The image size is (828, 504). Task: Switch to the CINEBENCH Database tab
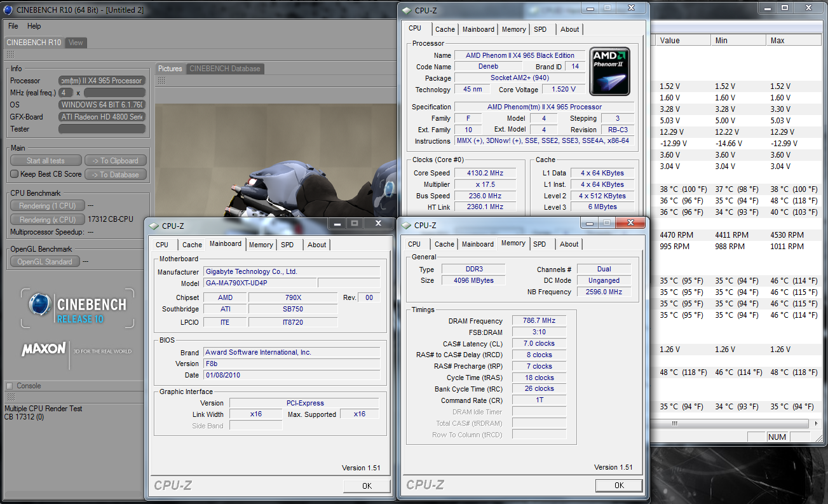click(x=224, y=69)
